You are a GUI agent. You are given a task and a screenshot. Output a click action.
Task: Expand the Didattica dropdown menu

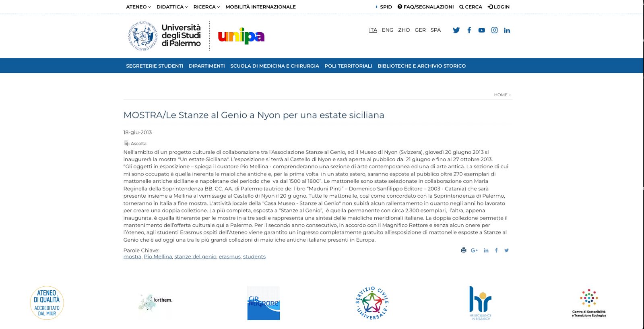(x=172, y=7)
